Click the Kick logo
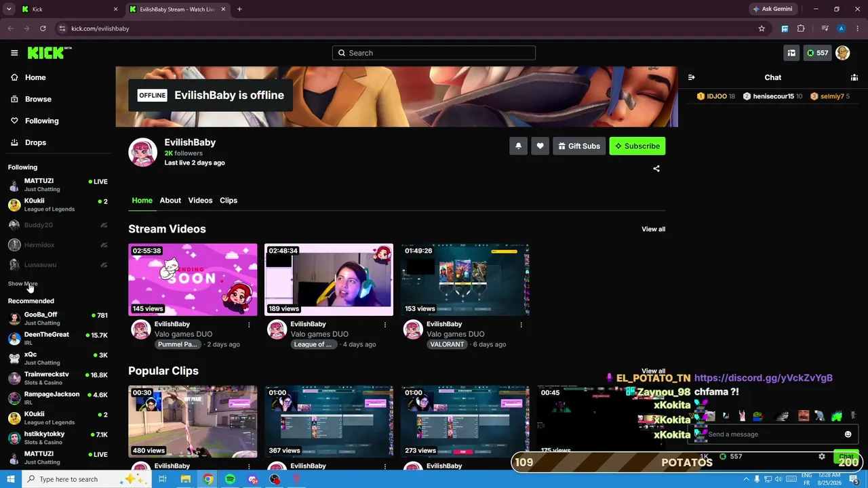Viewport: 868px width, 488px height. point(50,53)
